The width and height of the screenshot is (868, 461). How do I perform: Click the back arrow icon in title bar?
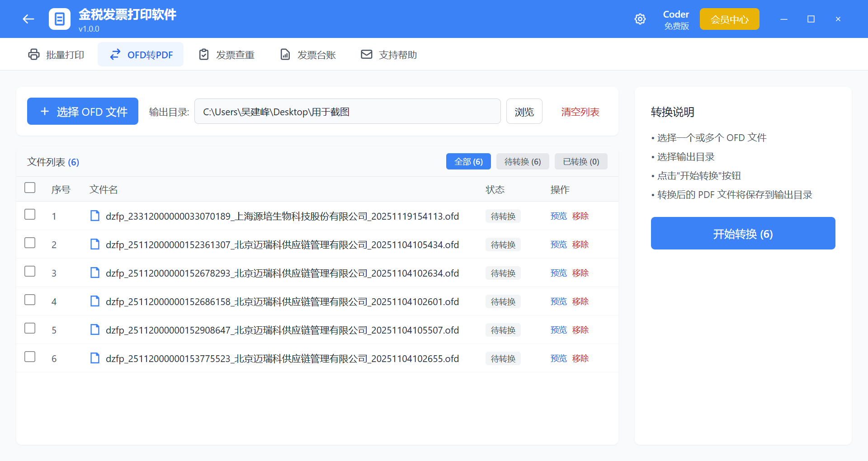(x=28, y=19)
